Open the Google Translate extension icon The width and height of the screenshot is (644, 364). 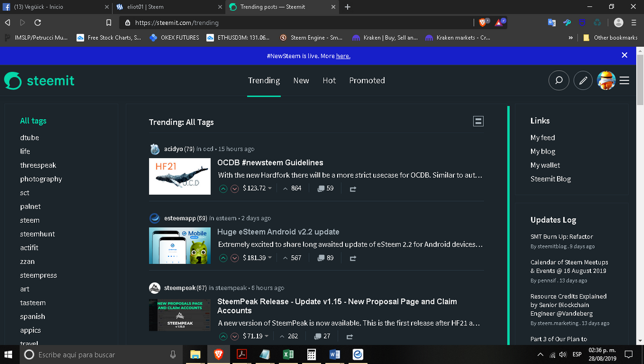pos(552,23)
